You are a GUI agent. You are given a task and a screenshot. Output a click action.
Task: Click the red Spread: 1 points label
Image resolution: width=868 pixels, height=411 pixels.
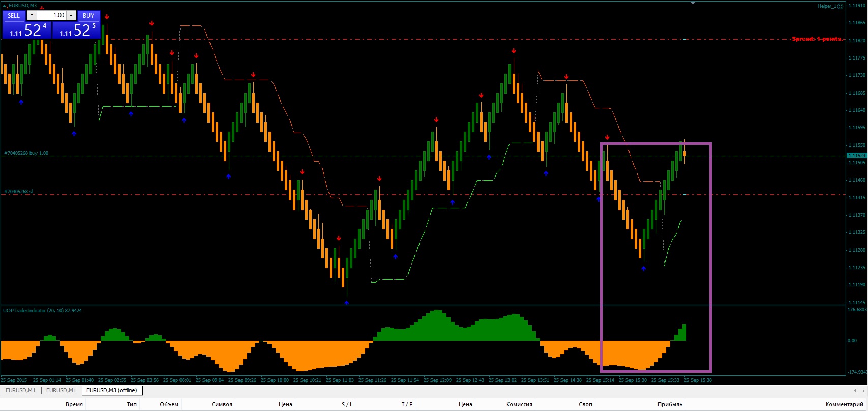[816, 39]
